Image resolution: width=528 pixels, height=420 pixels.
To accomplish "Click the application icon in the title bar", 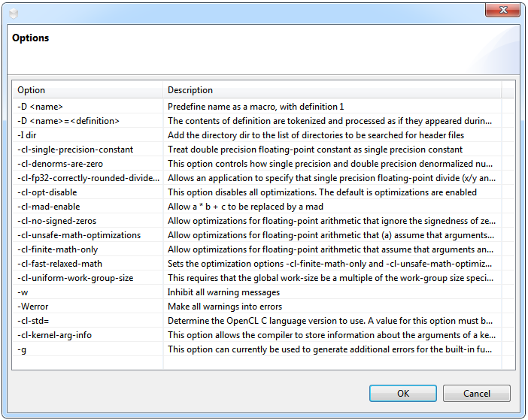I will tap(13, 14).
